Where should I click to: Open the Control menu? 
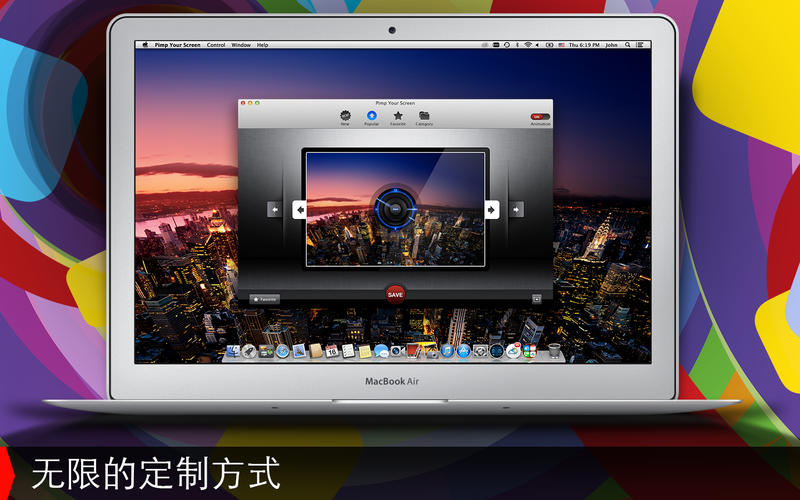[x=216, y=45]
